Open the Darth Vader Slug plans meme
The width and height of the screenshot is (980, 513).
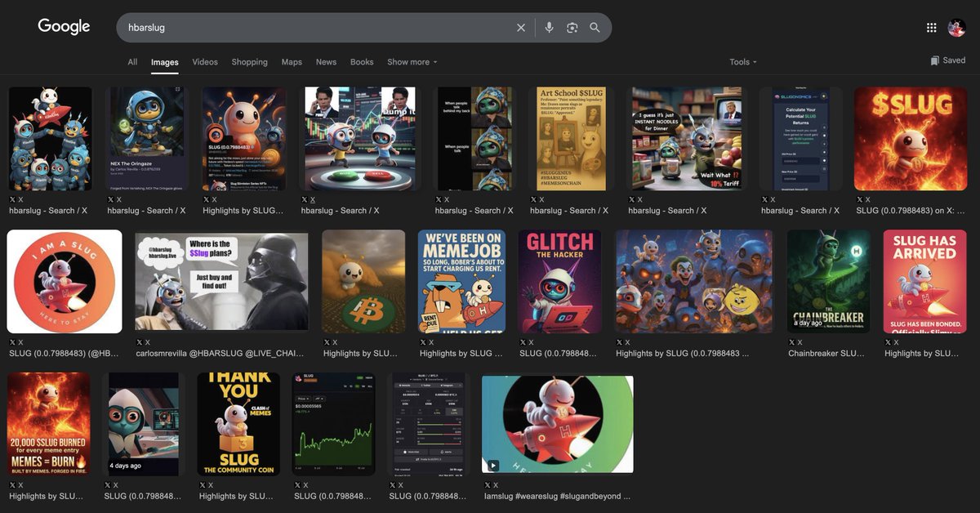[222, 282]
